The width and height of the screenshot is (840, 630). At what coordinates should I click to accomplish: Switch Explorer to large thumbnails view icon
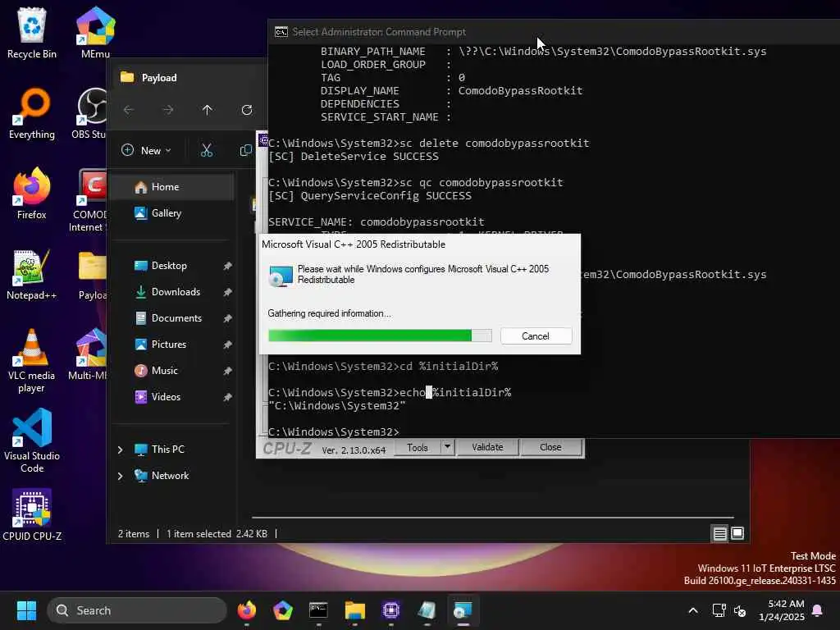coord(737,533)
